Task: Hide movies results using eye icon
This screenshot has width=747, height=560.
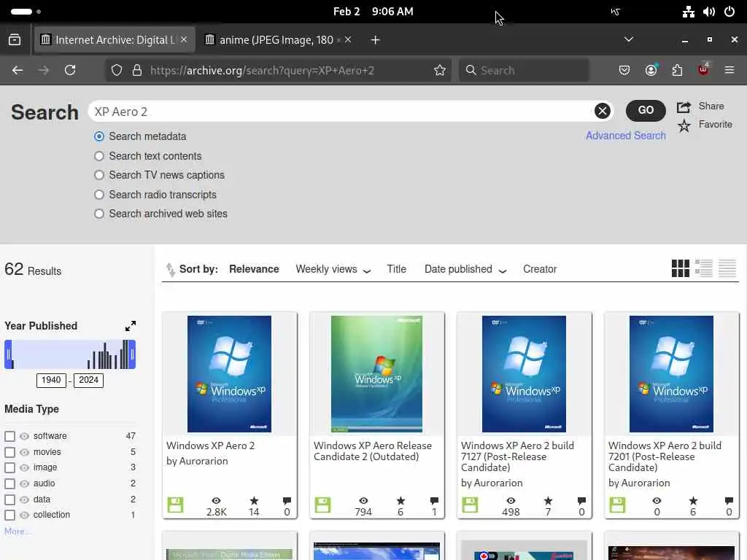Action: point(24,452)
